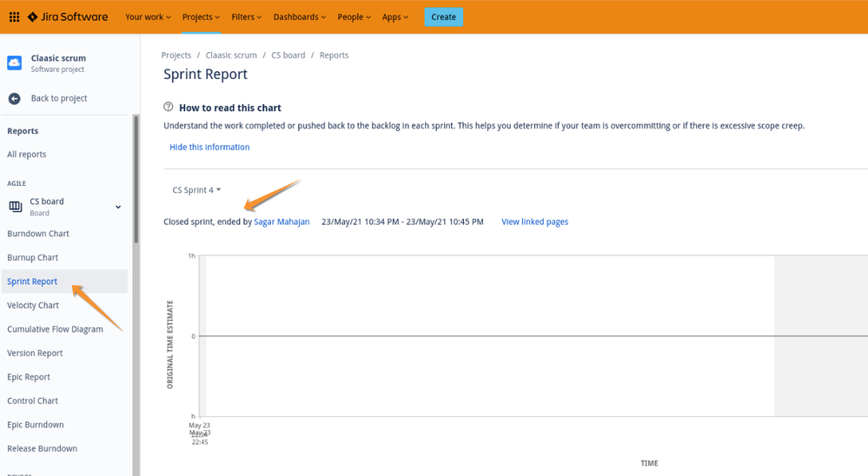The width and height of the screenshot is (868, 476).
Task: Expand the CS board chevron
Action: [x=118, y=207]
